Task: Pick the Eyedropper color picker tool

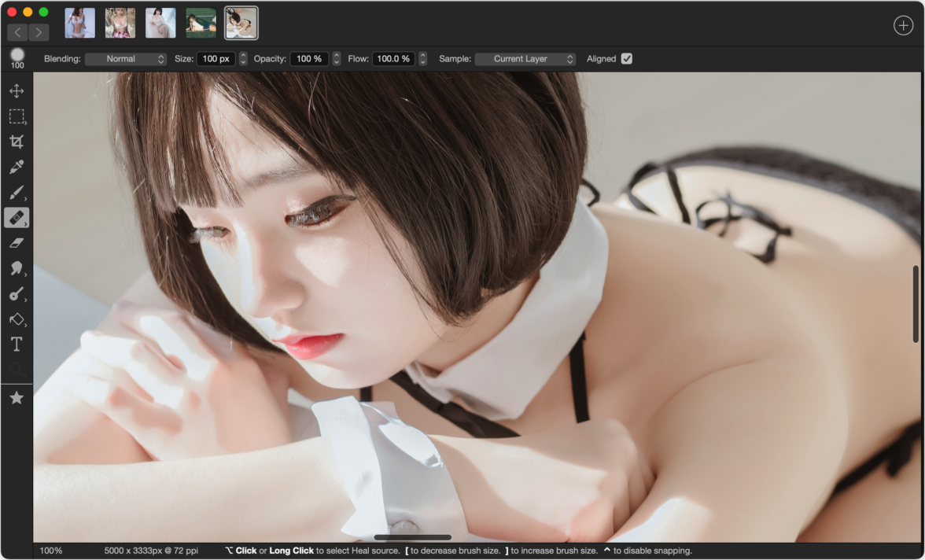Action: click(17, 167)
